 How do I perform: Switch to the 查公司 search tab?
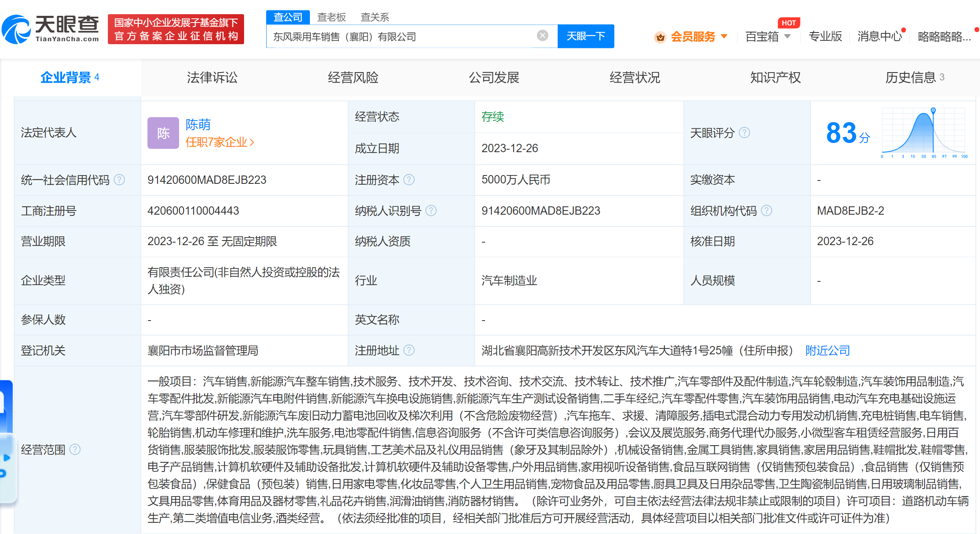(288, 17)
